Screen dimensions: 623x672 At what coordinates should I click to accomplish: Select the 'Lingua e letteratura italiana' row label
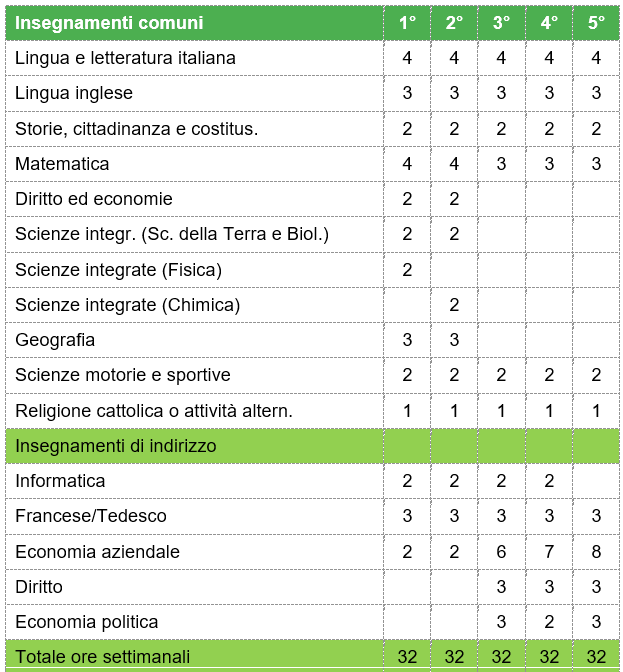(126, 58)
